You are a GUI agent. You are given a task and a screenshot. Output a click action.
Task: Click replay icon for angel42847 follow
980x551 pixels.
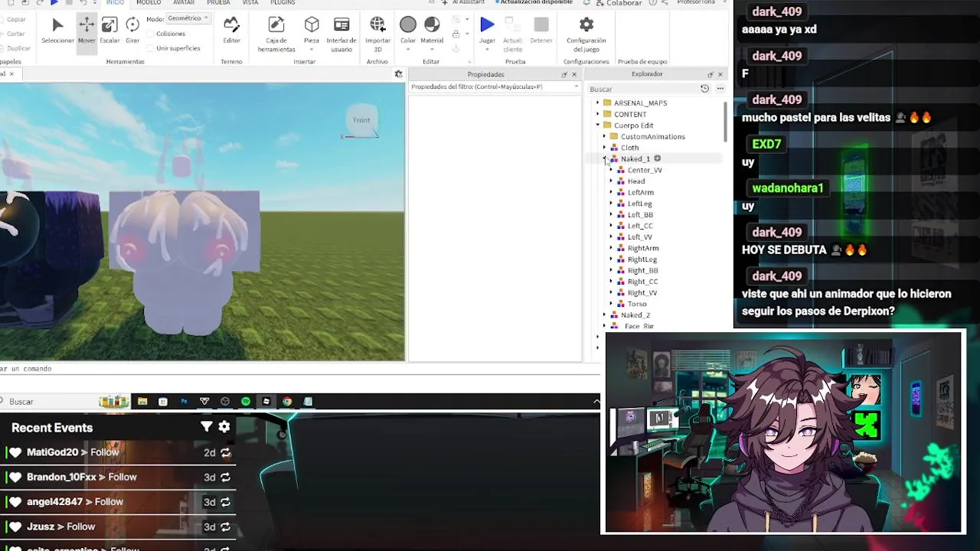[225, 501]
